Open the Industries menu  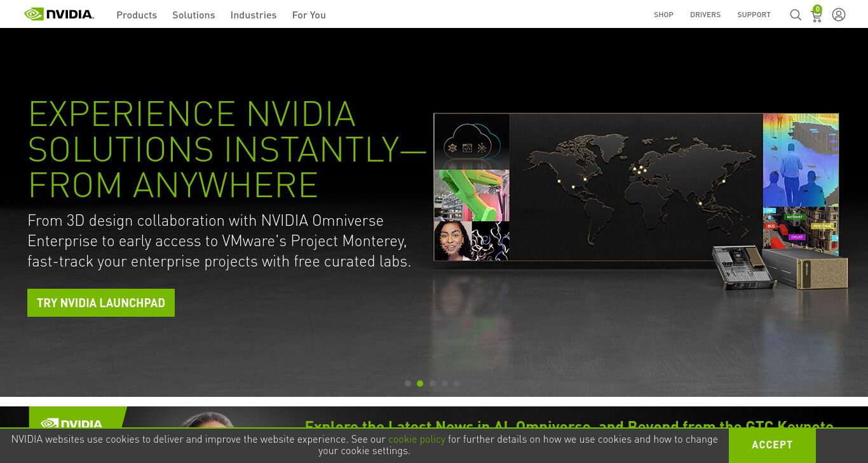(x=254, y=15)
